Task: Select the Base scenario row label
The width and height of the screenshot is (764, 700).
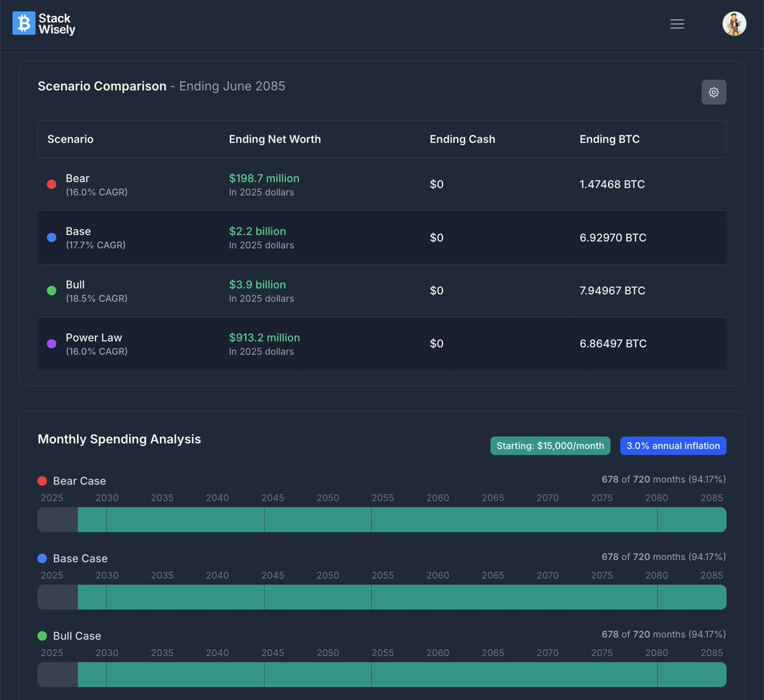Action: (x=78, y=231)
